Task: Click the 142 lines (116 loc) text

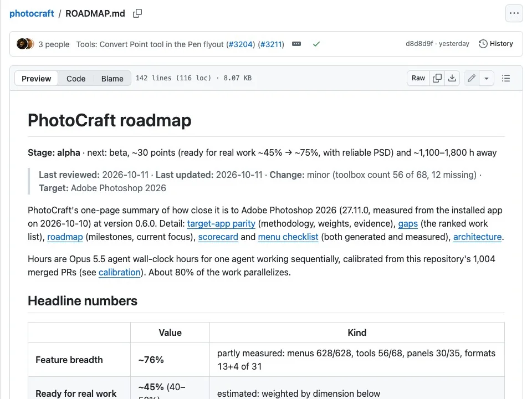Action: tap(173, 78)
